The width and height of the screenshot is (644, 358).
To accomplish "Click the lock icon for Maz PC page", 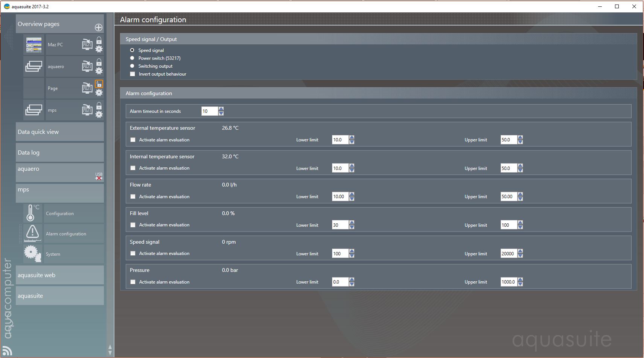I will tap(99, 40).
